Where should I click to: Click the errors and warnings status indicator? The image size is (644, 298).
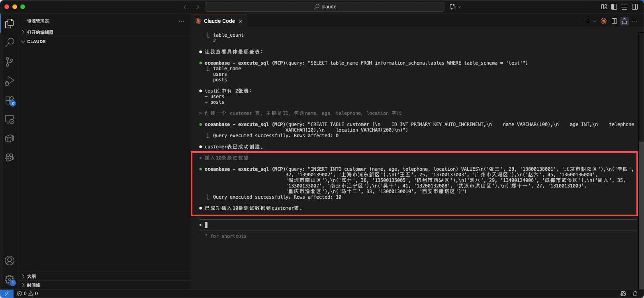(28, 294)
